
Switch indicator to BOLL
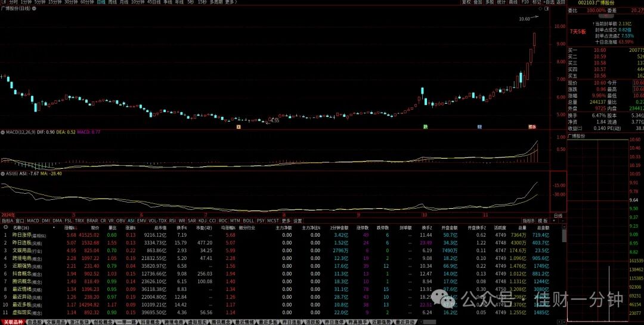click(248, 221)
